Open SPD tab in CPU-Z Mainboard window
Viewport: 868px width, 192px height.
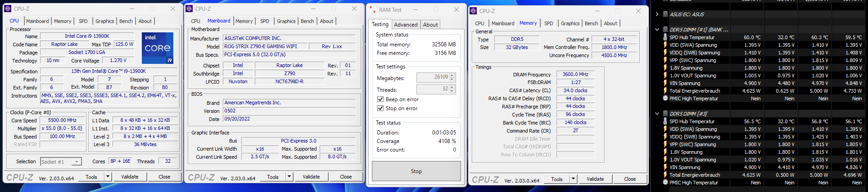coord(265,21)
